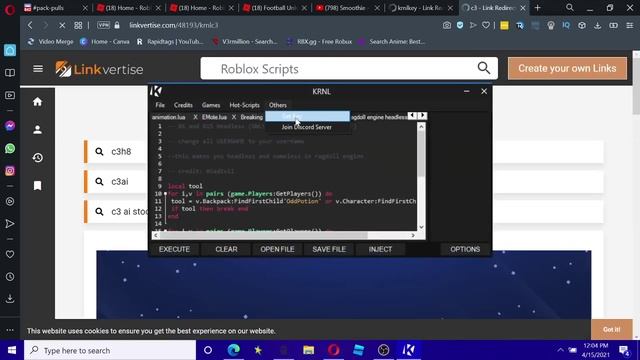Close the animation.lua tab in KRNL

(x=195, y=117)
